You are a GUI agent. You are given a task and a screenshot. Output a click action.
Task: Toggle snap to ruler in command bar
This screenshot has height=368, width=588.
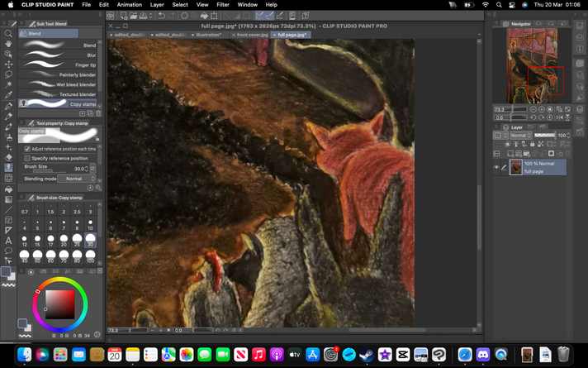tap(259, 16)
